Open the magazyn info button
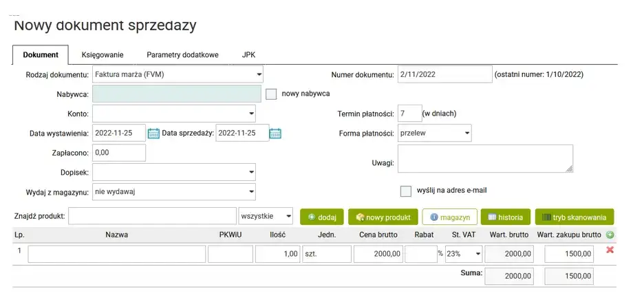This screenshot has width=644, height=300. point(449,217)
